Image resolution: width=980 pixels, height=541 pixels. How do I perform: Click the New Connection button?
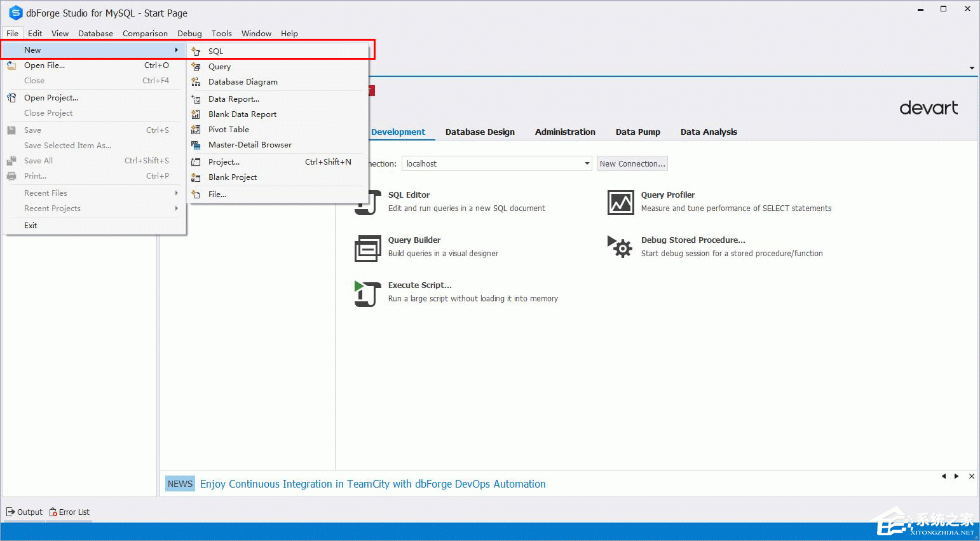[632, 164]
